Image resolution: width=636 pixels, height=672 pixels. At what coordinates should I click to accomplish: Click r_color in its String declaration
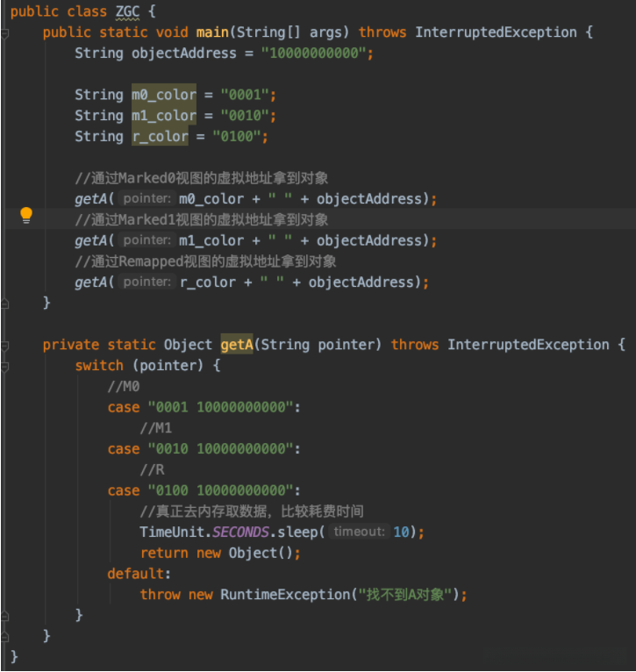click(160, 137)
